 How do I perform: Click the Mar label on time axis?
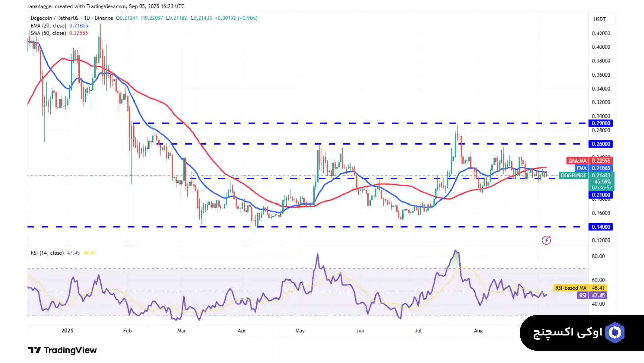pos(181,331)
